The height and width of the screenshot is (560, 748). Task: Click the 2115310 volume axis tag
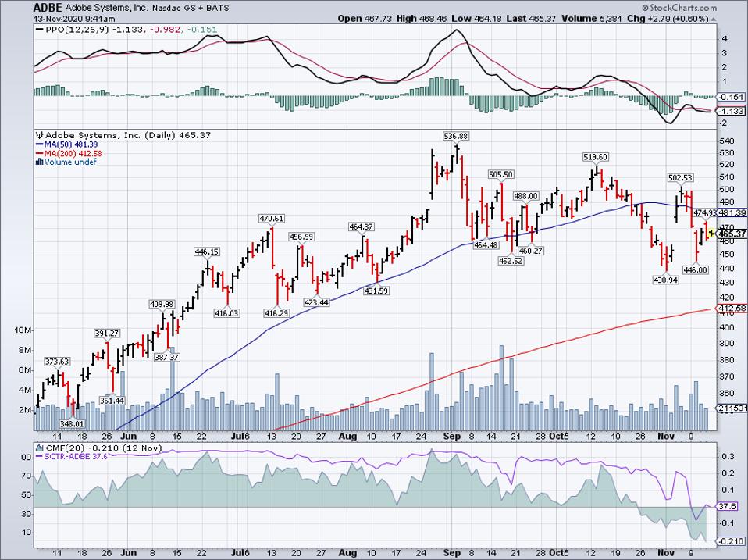[732, 408]
